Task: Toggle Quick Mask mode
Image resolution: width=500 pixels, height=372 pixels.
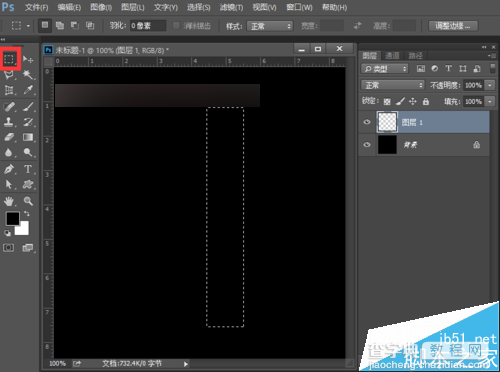Action: point(9,248)
